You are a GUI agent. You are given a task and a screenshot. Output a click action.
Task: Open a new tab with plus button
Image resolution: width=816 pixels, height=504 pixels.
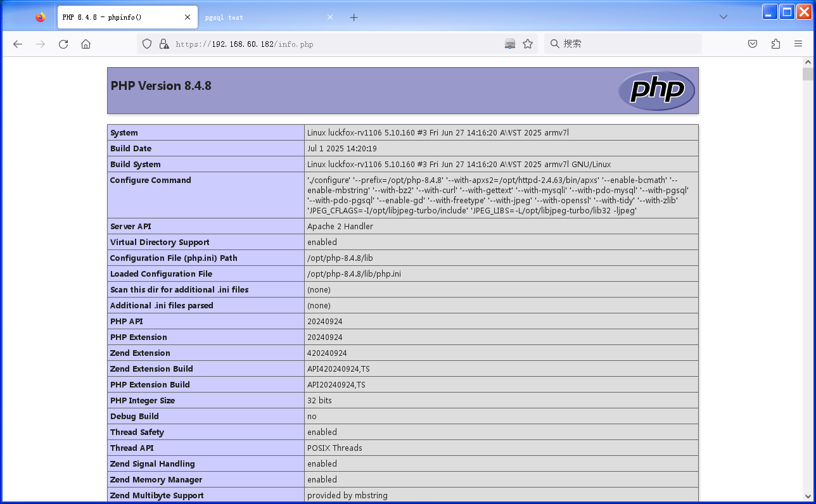(x=354, y=17)
